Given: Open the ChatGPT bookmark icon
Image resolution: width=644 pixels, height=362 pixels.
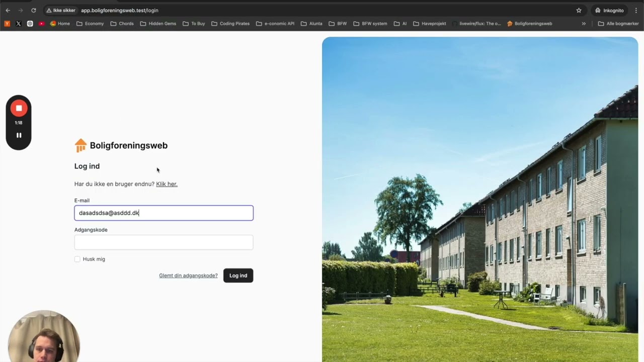Looking at the screenshot, I should click(x=30, y=24).
